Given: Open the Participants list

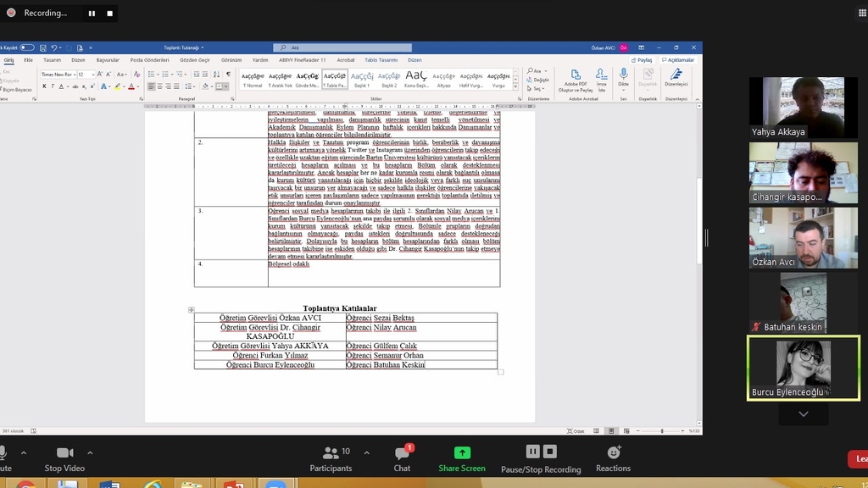Looking at the screenshot, I should 331,453.
